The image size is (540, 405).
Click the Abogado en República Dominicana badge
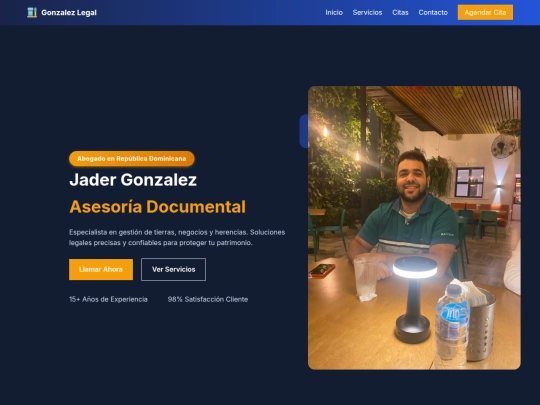tap(132, 158)
